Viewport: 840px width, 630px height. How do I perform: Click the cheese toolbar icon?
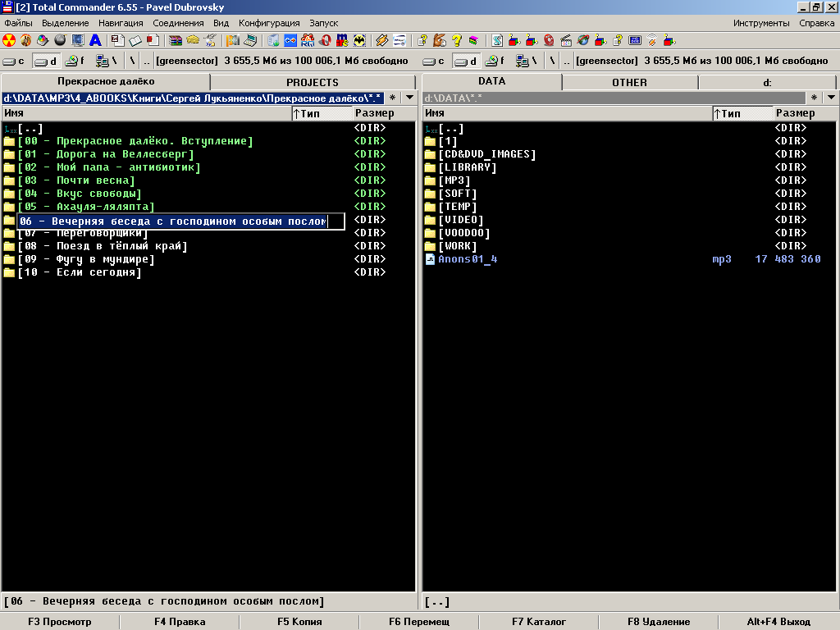click(193, 41)
